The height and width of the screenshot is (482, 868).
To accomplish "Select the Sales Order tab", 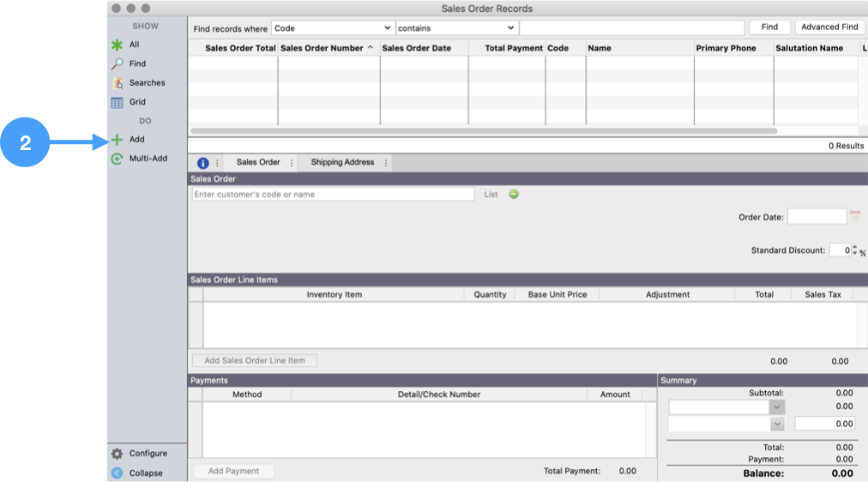I will [258, 162].
